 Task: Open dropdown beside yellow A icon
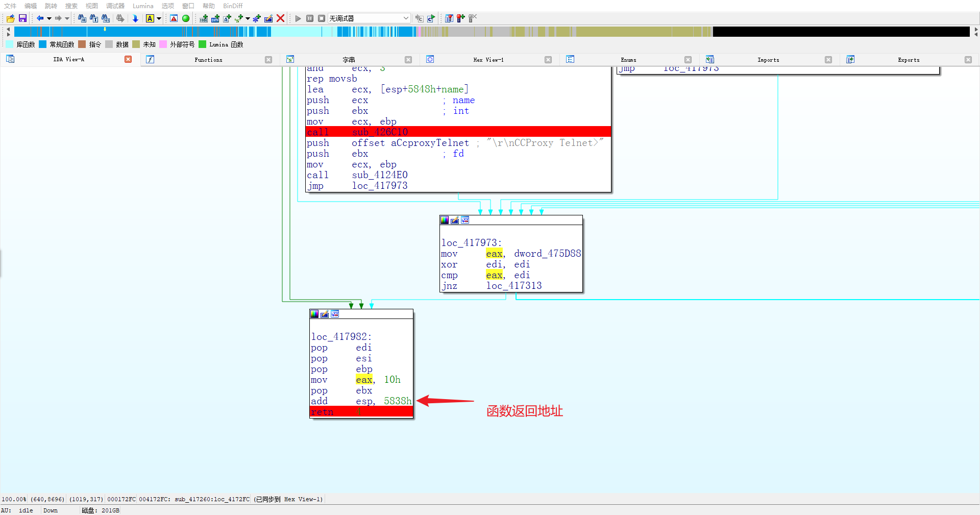pos(159,18)
